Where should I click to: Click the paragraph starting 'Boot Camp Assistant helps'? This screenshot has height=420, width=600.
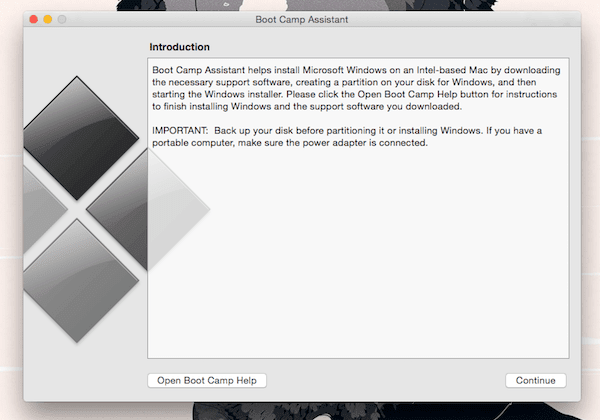356,88
